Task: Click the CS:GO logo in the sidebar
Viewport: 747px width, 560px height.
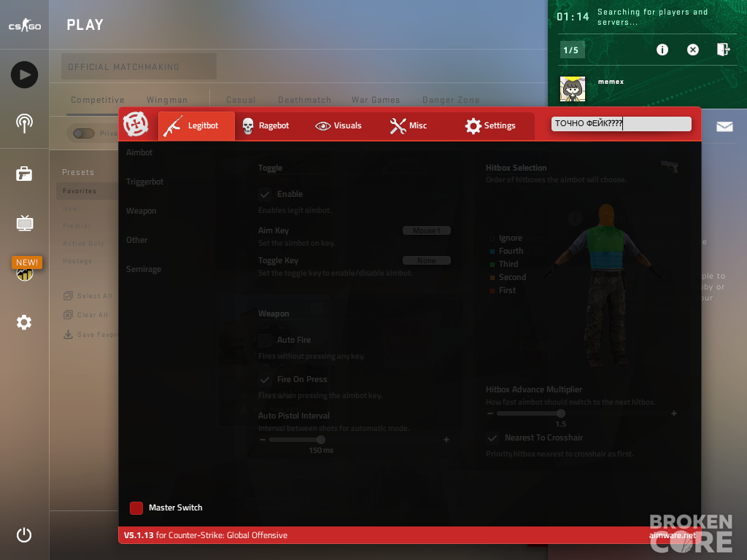Action: [x=25, y=25]
